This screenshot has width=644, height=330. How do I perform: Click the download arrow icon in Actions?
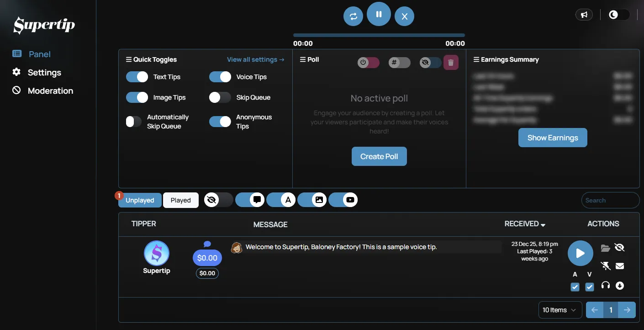(620, 286)
